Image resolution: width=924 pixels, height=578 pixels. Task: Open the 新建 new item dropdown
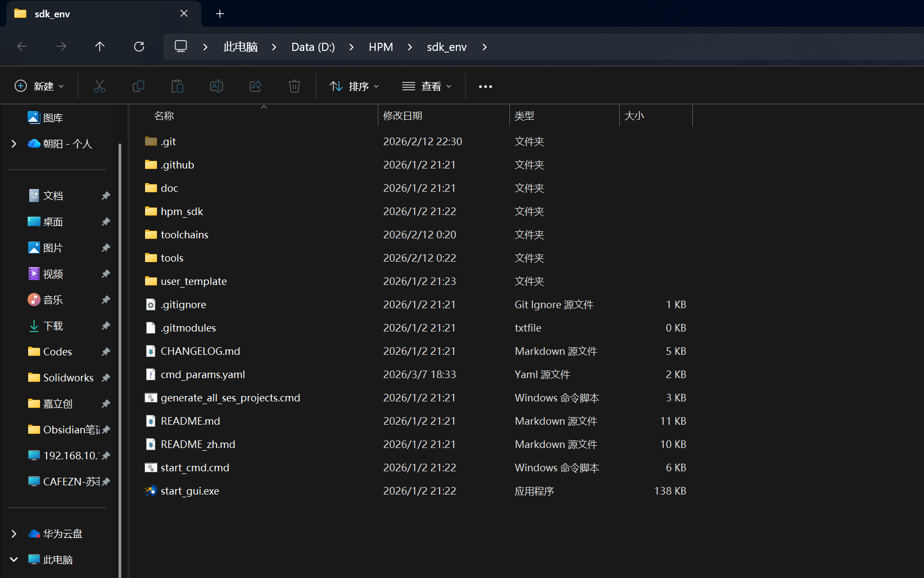pyautogui.click(x=40, y=87)
